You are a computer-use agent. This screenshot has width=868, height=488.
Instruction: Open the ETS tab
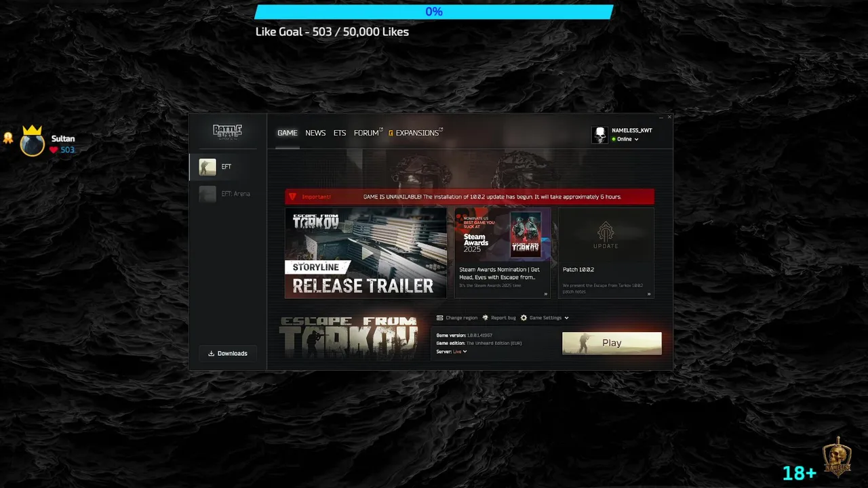(x=340, y=133)
